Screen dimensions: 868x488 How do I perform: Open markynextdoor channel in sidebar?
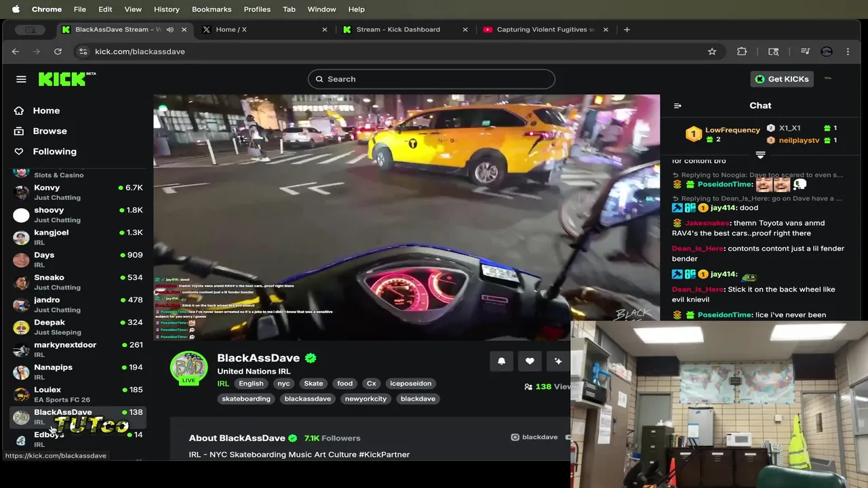[78, 349]
